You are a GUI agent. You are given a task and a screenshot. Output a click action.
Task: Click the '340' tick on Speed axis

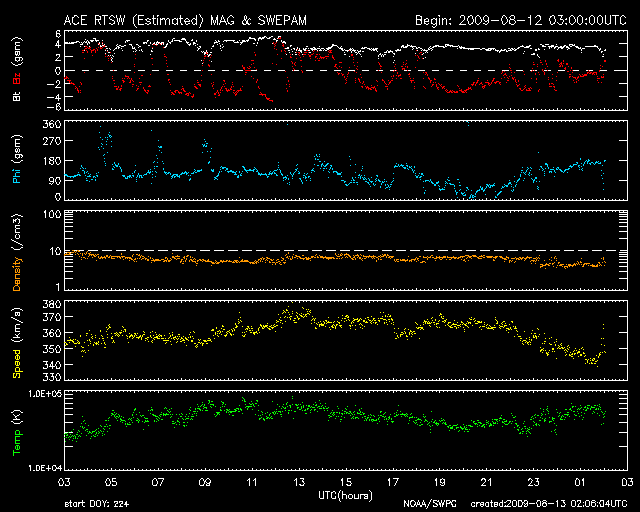pyautogui.click(x=52, y=365)
